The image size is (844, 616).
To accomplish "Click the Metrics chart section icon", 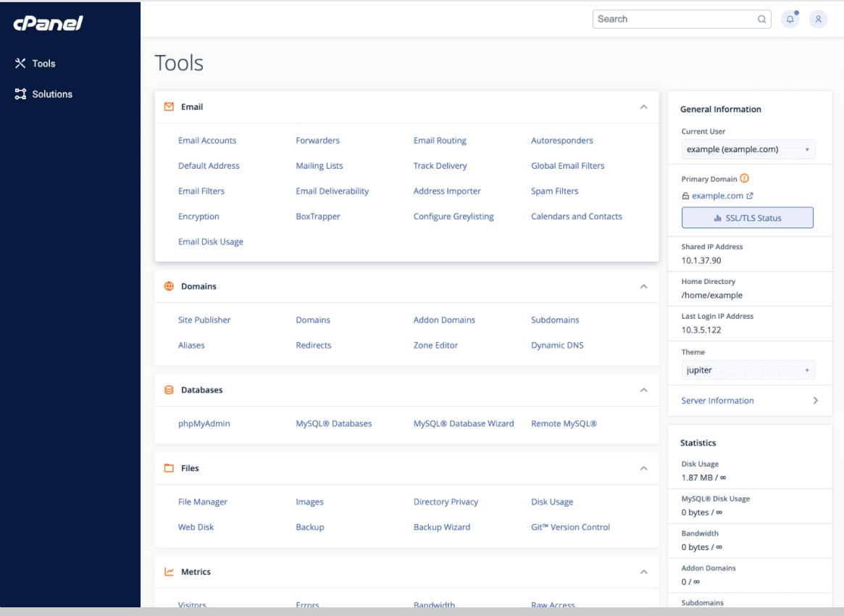I will (x=169, y=572).
